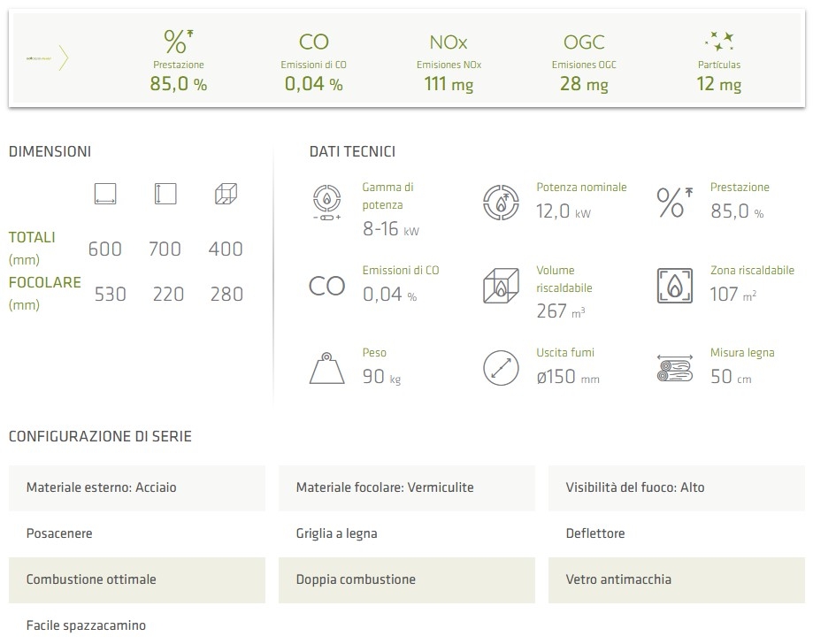This screenshot has width=813, height=644.
Task: Click the NOx emissions value 111 mg
Action: pyautogui.click(x=449, y=84)
